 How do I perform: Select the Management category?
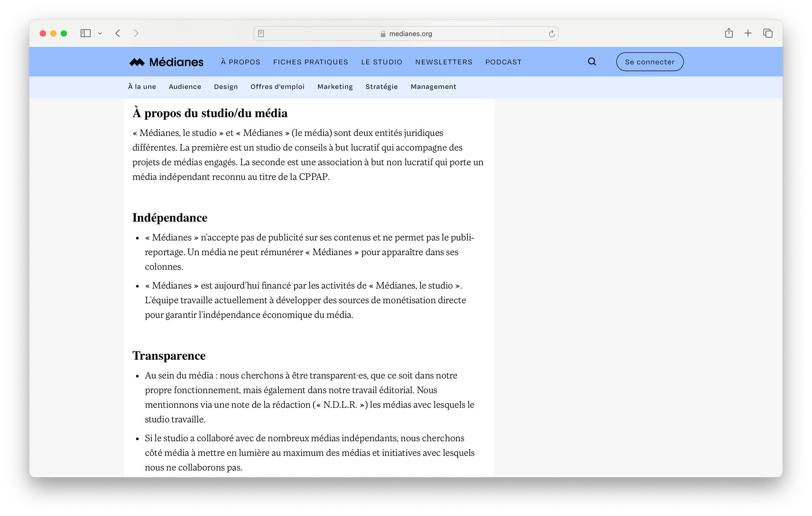[433, 87]
